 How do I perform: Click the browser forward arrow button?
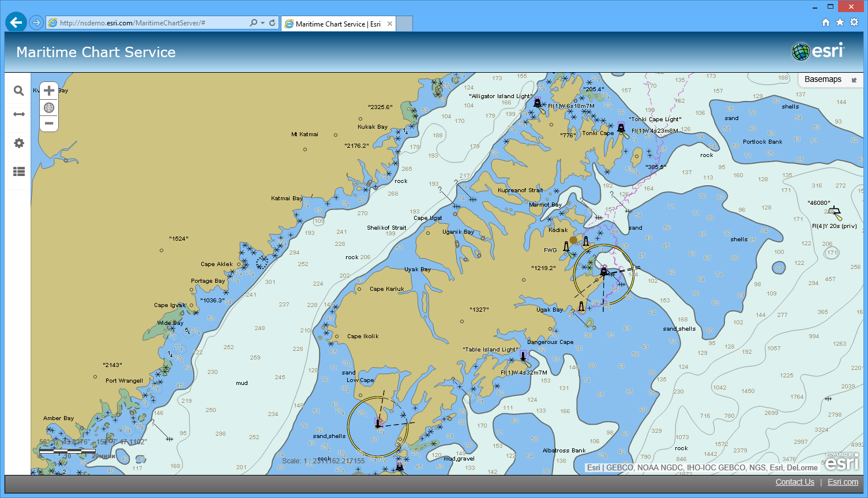(36, 23)
